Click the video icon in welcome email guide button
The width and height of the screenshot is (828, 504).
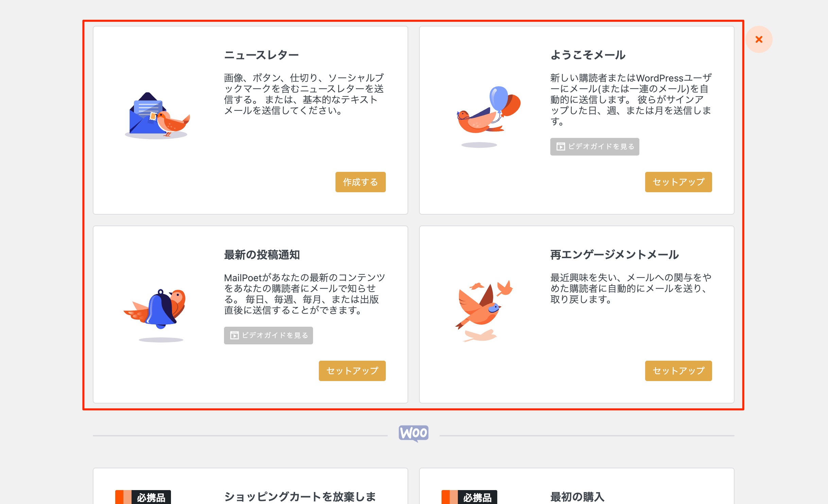tap(560, 147)
